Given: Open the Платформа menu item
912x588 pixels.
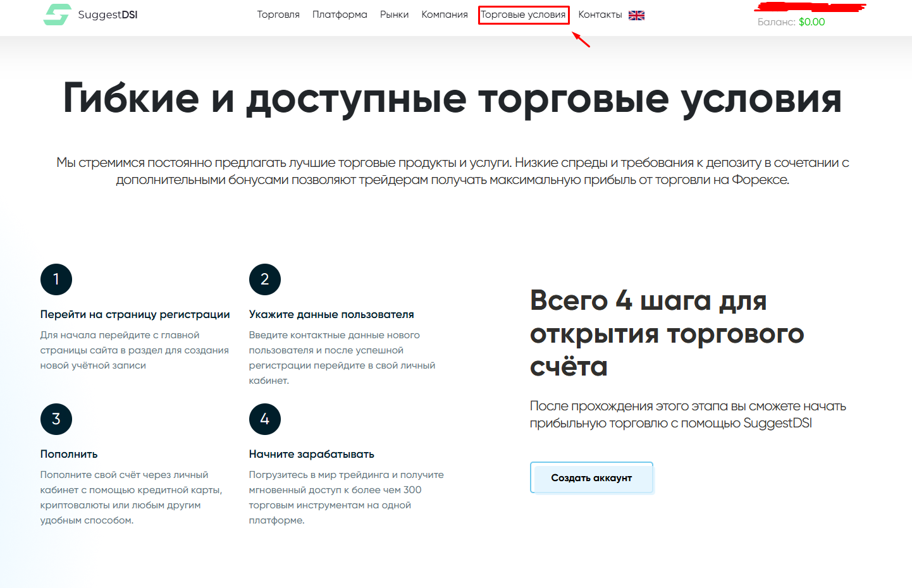Looking at the screenshot, I should point(340,15).
